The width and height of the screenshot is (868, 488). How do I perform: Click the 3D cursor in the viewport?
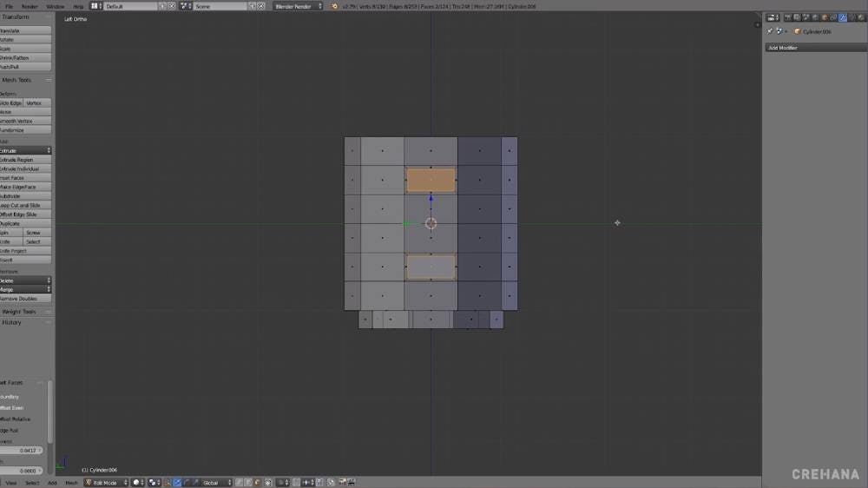click(x=431, y=223)
